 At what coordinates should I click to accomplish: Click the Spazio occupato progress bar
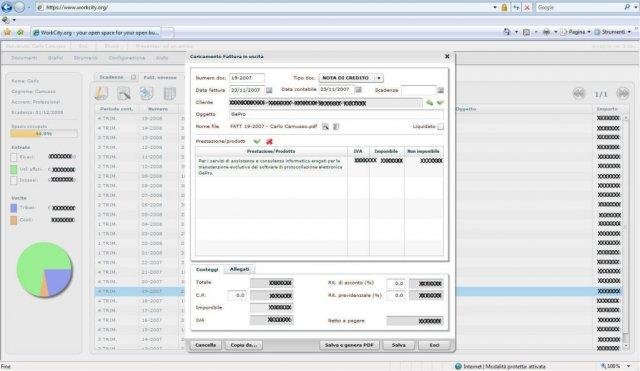coord(44,133)
